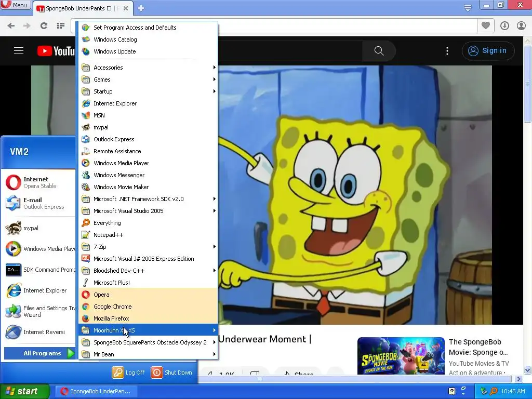Screen dimensions: 532x399
Task: Expand the Accessories submenu
Action: [x=148, y=68]
